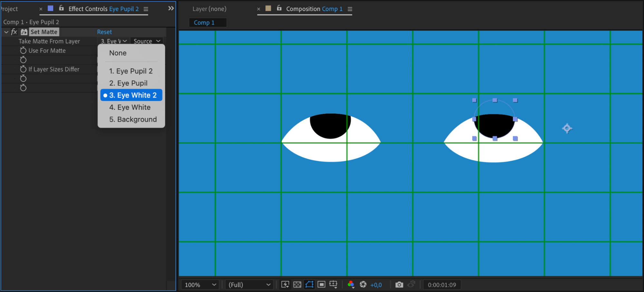Open grid and guide options icon
Screen dimensions: 644x292
[333, 285]
